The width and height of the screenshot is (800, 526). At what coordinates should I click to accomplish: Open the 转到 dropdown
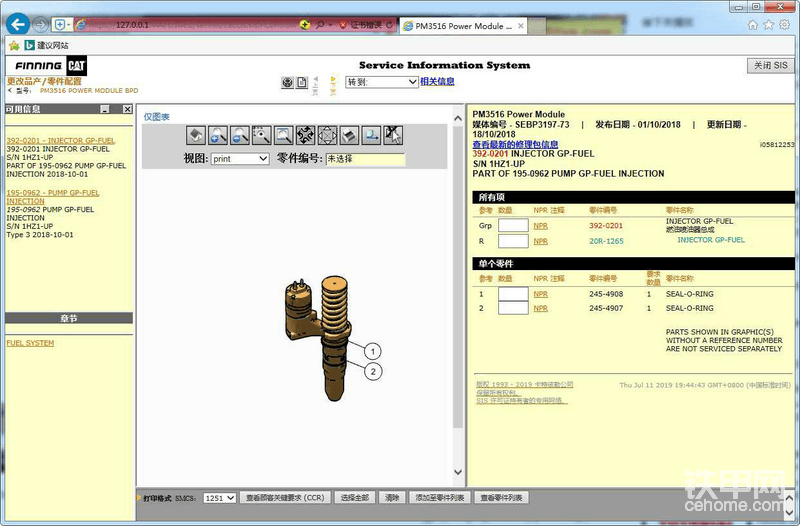[x=382, y=82]
